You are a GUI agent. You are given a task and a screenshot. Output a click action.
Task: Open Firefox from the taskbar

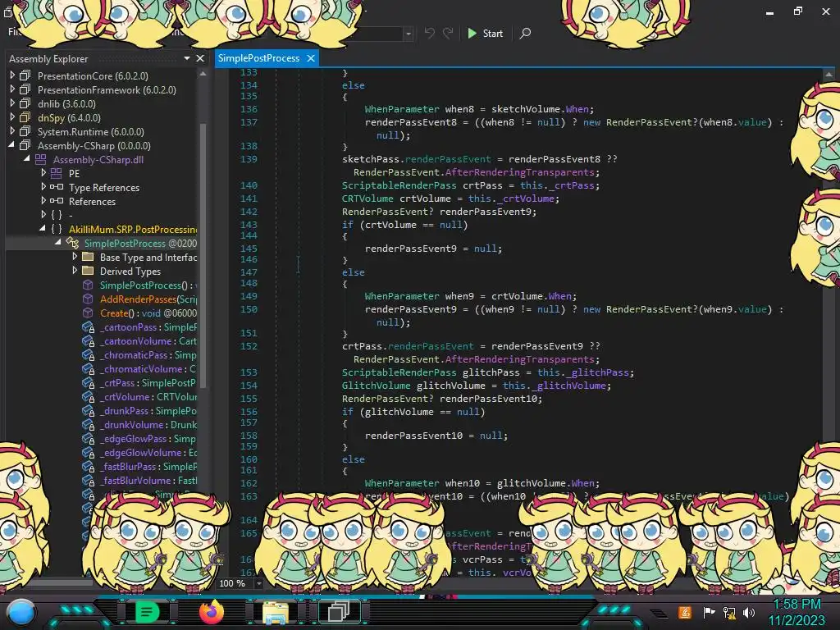(x=211, y=612)
